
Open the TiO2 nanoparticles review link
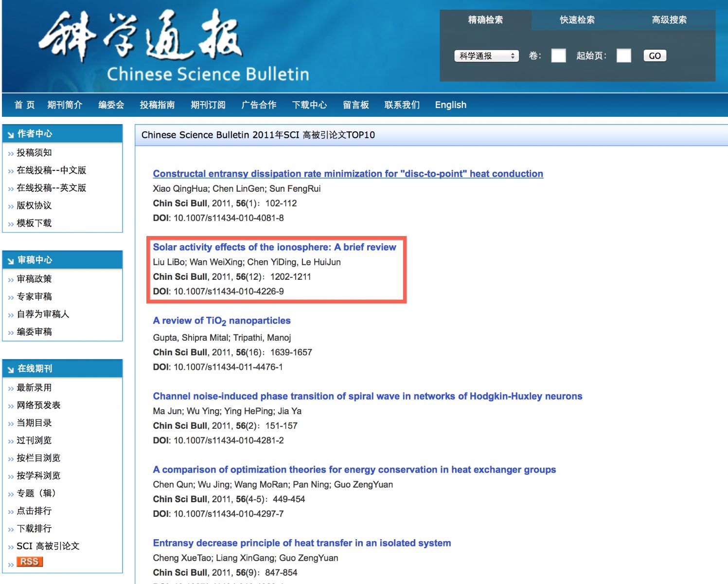222,321
